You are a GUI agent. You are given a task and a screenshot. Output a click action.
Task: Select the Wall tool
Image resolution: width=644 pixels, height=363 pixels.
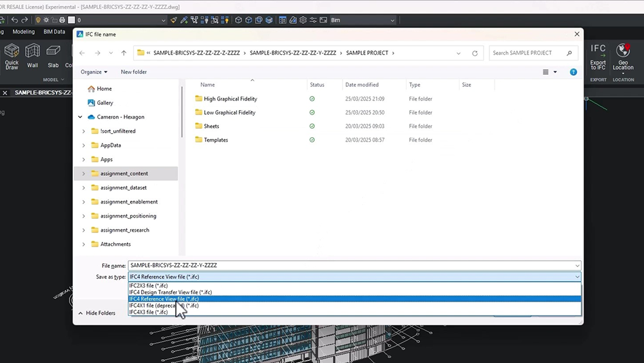coord(32,56)
